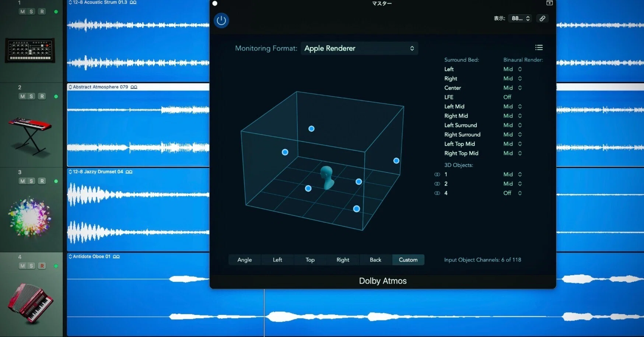Click the link icon in plug-in header
This screenshot has width=644, height=337.
[542, 18]
